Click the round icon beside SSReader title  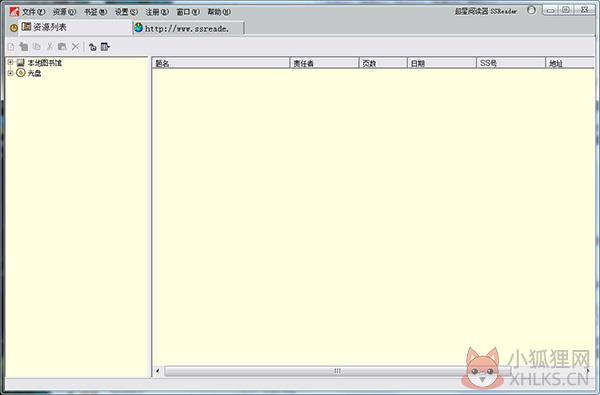pos(531,10)
